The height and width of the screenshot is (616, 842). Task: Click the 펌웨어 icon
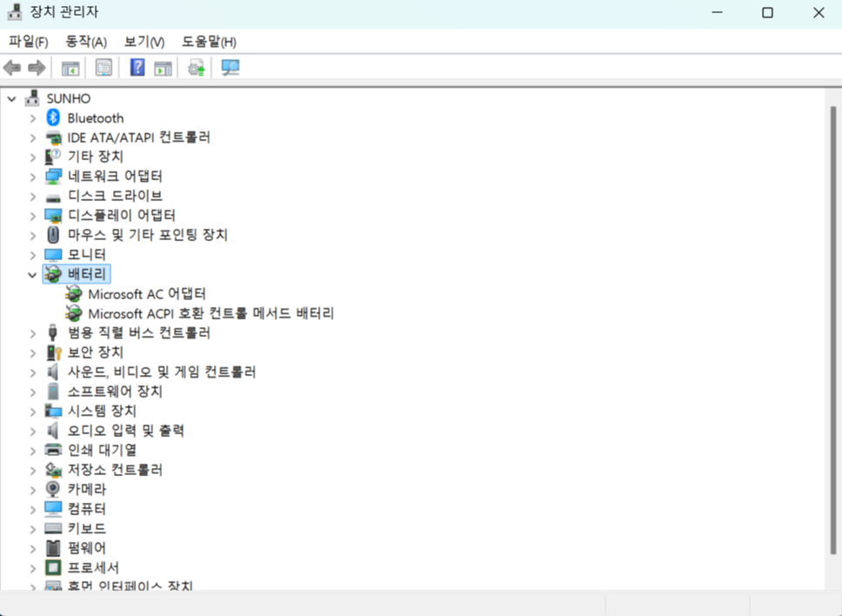click(52, 548)
